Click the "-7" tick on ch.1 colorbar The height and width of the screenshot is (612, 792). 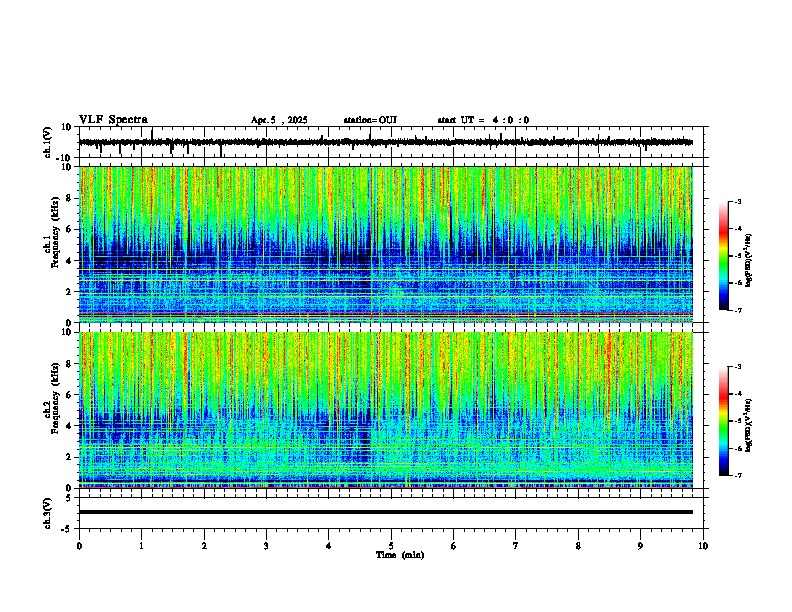[x=738, y=310]
